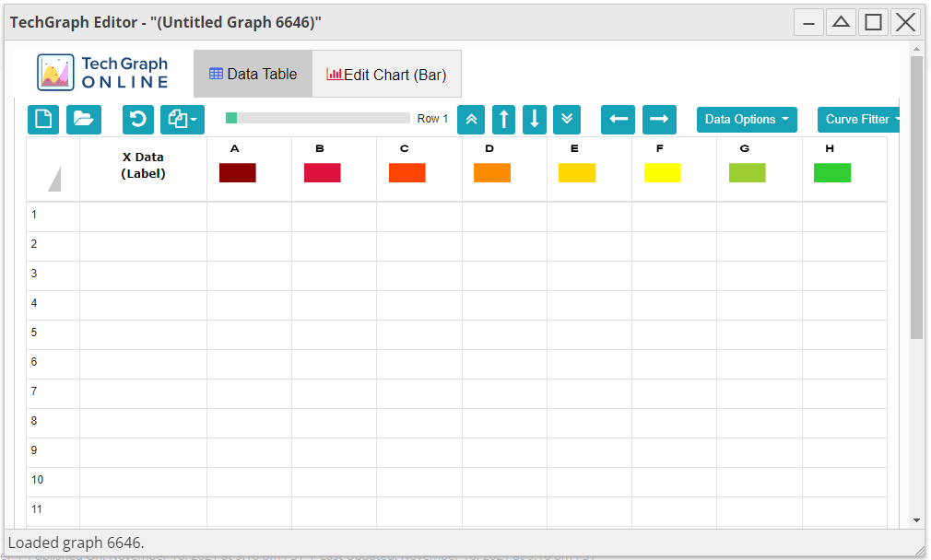
Task: Change the green swatch of column H
Action: tap(832, 172)
